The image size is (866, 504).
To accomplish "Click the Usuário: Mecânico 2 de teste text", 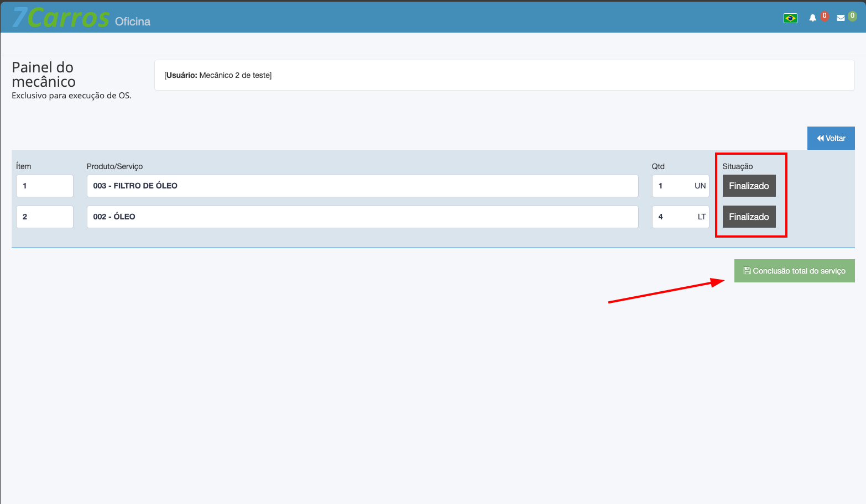I will pos(218,75).
